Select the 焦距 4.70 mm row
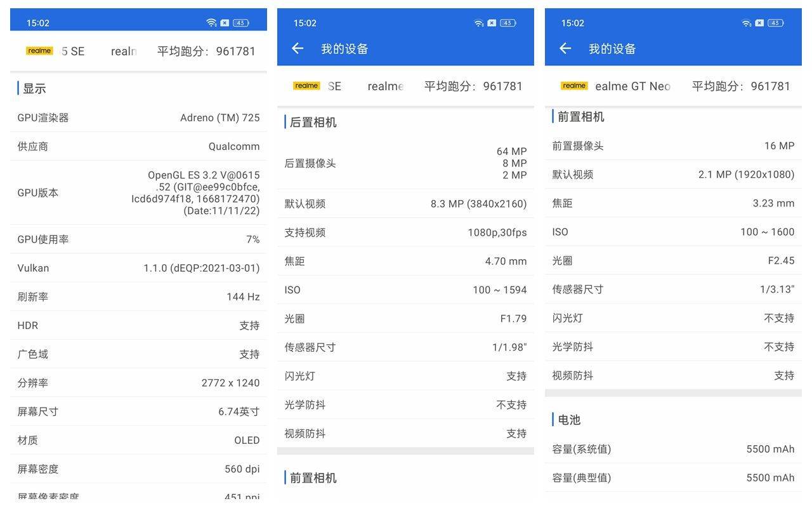 point(405,261)
